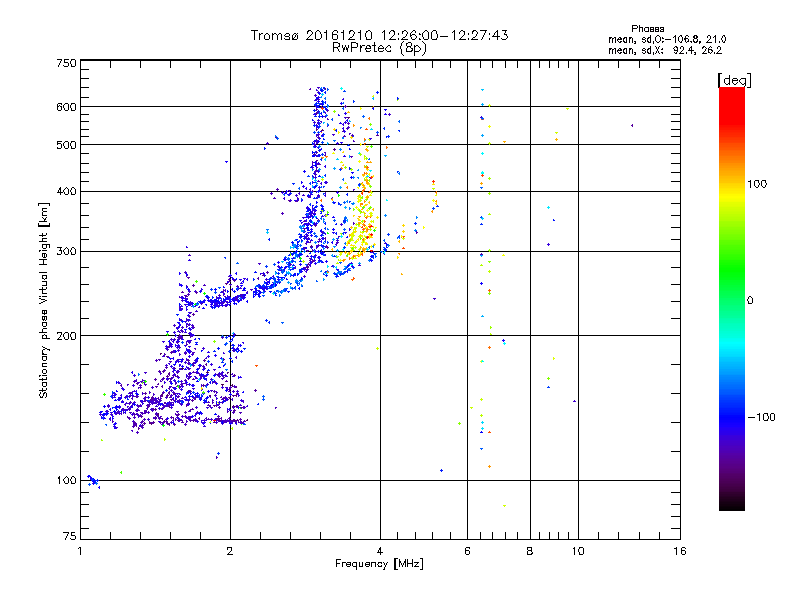Image resolution: width=800 pixels, height=600 pixels.
Task: Click the isolated purple point near 13 MHz
Action: tap(632, 125)
